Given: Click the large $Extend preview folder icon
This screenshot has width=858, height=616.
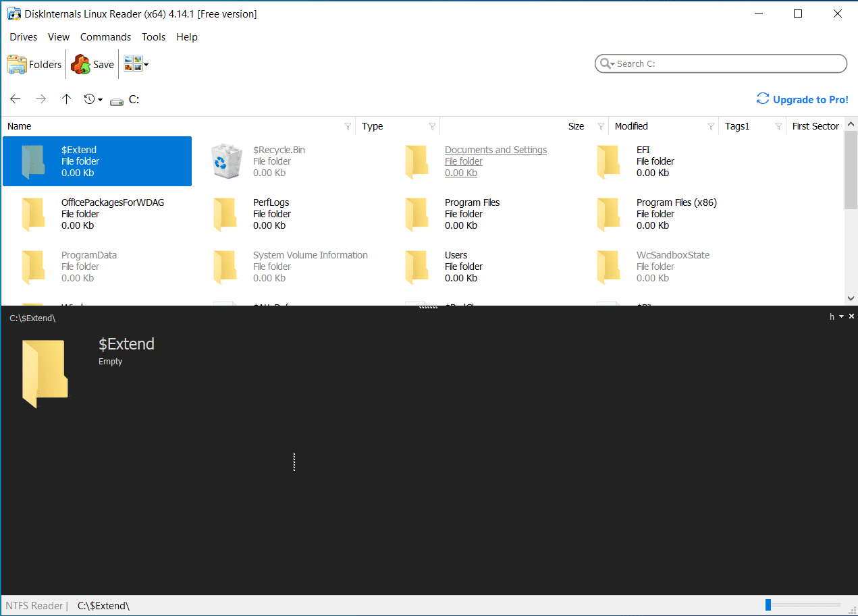Looking at the screenshot, I should point(45,374).
